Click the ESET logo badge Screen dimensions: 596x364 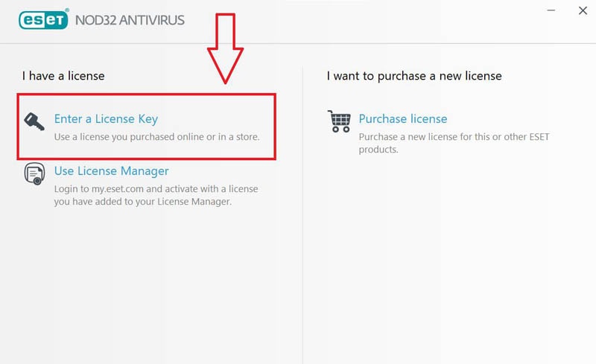tap(43, 19)
